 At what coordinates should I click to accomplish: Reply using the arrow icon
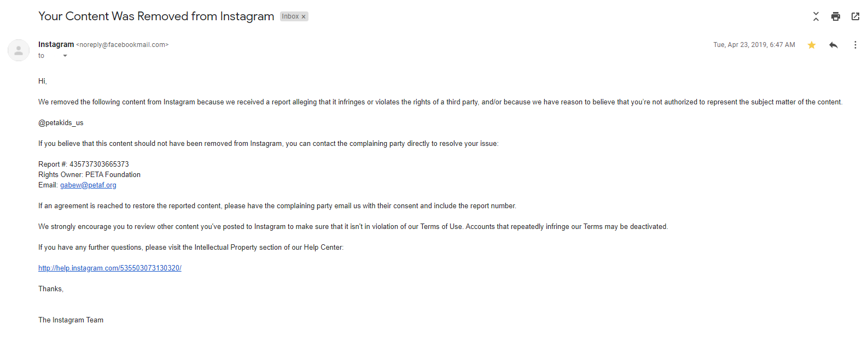coord(834,45)
